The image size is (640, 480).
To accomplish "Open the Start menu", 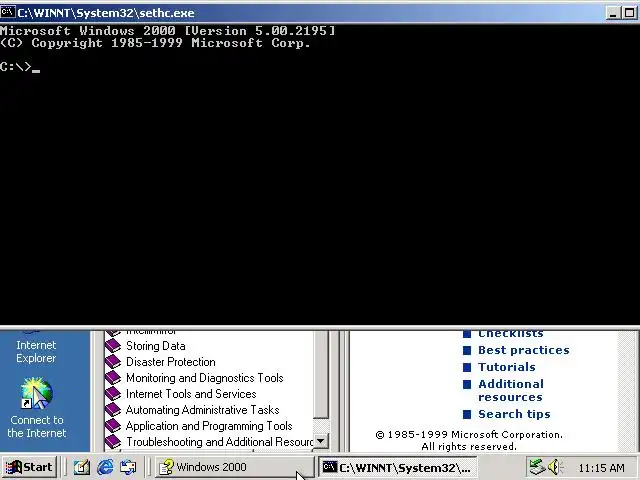I will click(x=29, y=467).
